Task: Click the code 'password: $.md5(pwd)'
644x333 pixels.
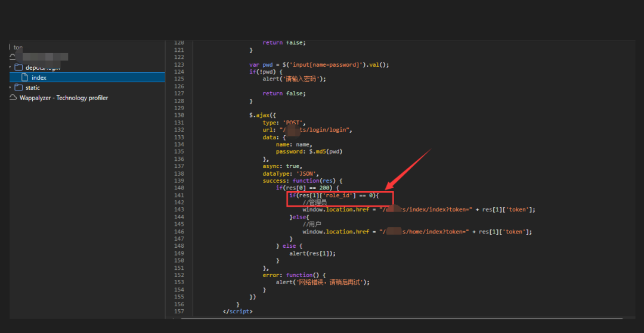Action: click(x=309, y=152)
